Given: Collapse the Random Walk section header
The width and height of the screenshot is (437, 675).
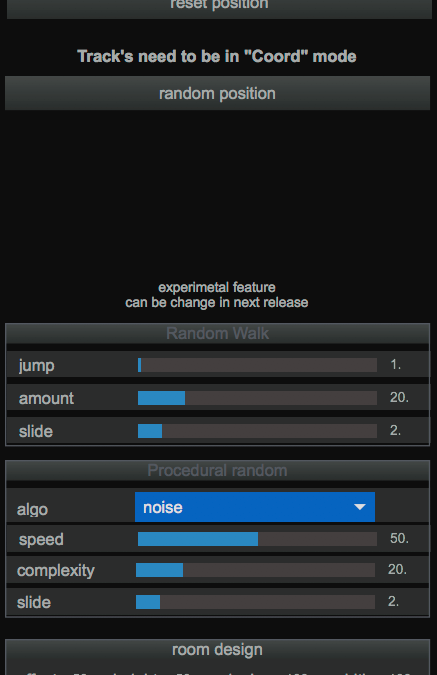Looking at the screenshot, I should tap(217, 334).
